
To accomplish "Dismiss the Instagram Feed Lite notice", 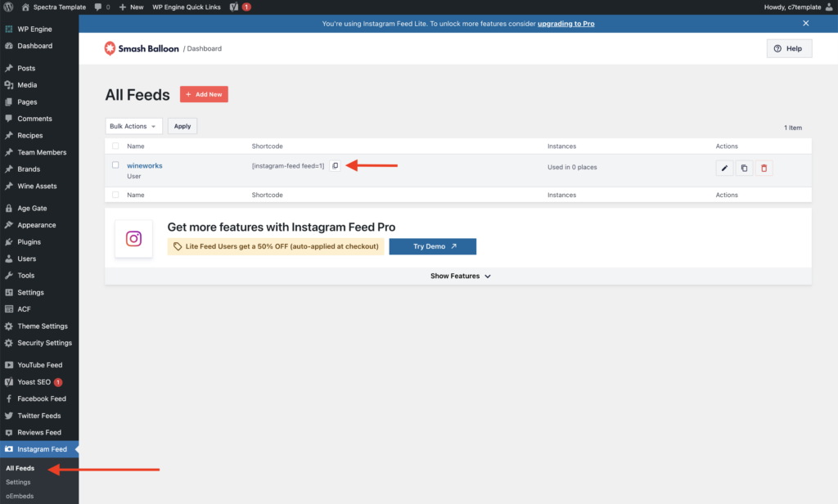I will click(x=805, y=24).
